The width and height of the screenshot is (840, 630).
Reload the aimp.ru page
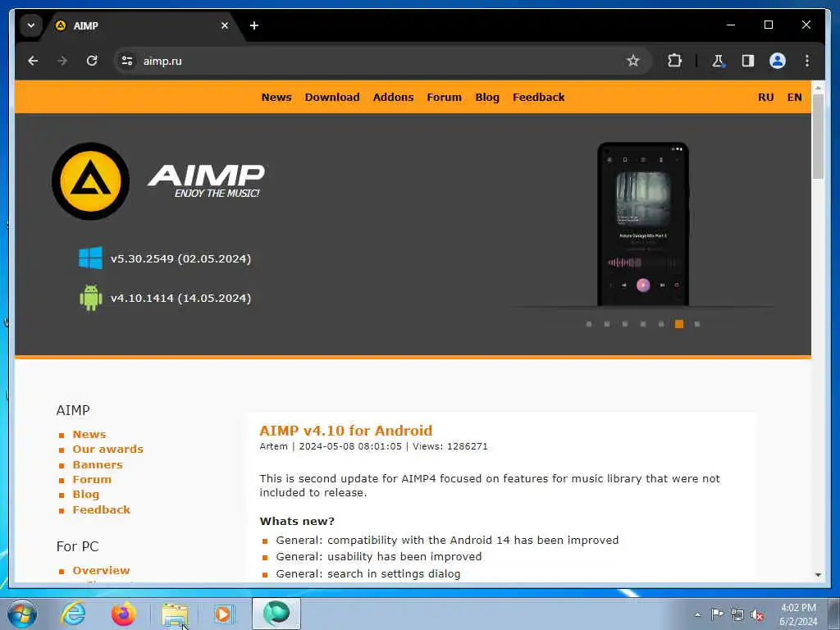(92, 61)
